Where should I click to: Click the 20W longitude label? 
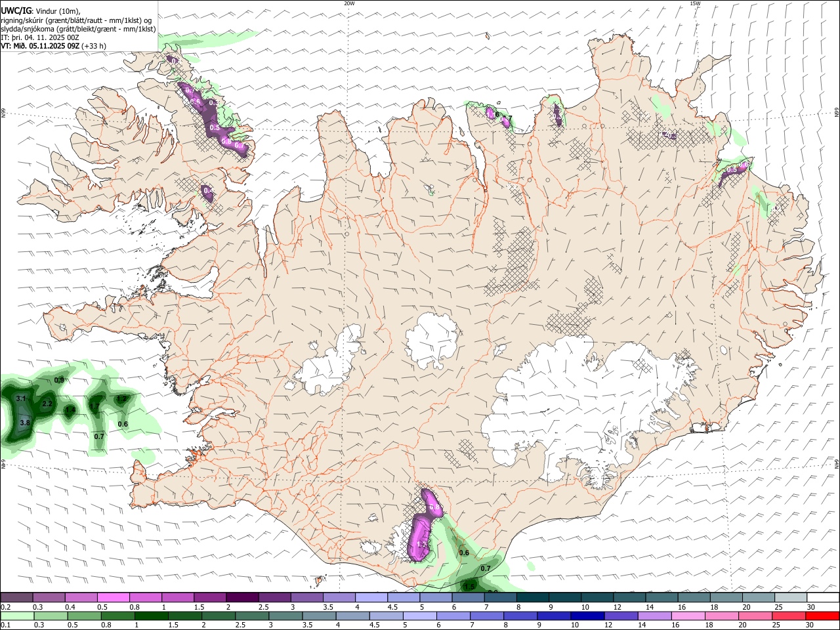349,3
